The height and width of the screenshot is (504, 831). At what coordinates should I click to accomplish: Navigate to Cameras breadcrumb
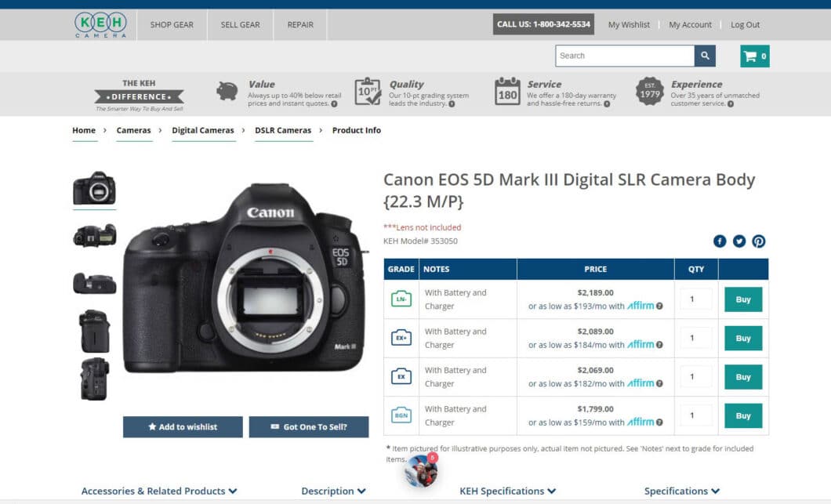tap(133, 130)
